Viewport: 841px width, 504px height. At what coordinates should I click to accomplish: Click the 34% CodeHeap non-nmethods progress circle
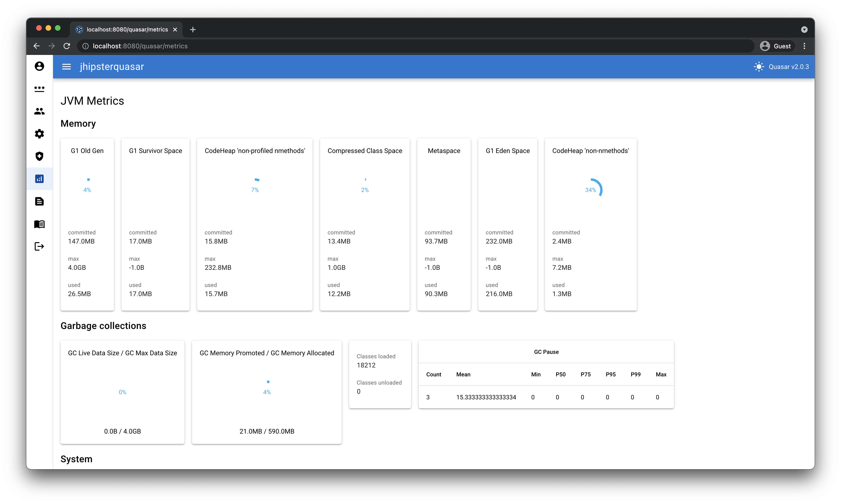tap(591, 190)
